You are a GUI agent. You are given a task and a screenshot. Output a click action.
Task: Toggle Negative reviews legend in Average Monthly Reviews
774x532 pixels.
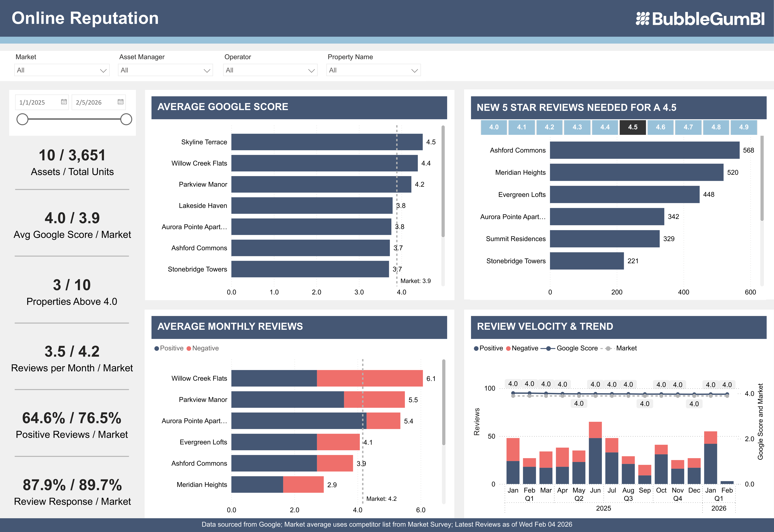[x=189, y=348]
